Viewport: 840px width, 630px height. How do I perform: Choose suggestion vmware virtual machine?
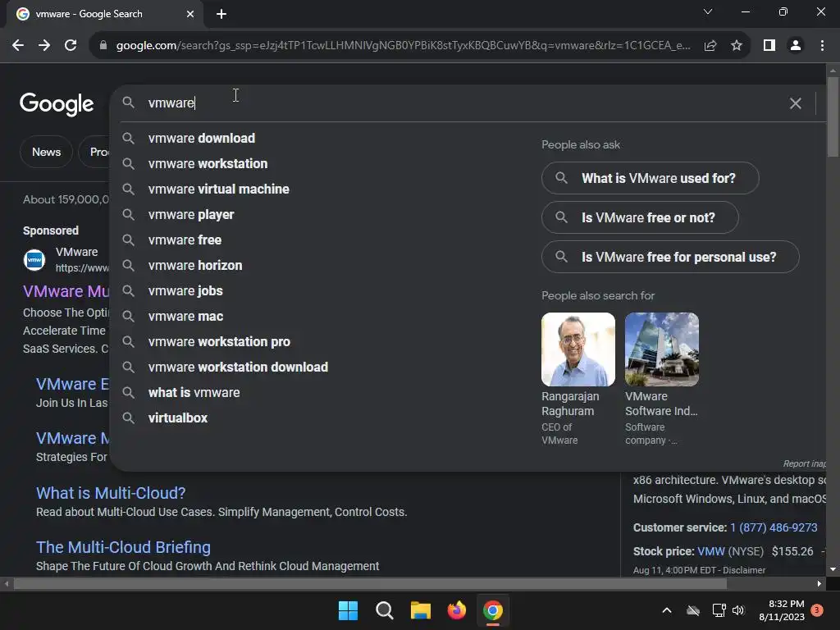pyautogui.click(x=218, y=189)
